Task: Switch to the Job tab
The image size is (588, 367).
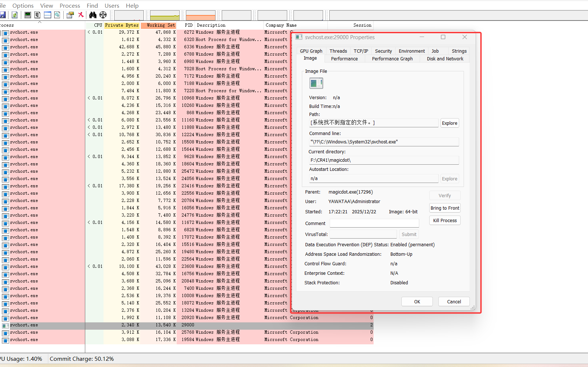Action: tap(435, 51)
